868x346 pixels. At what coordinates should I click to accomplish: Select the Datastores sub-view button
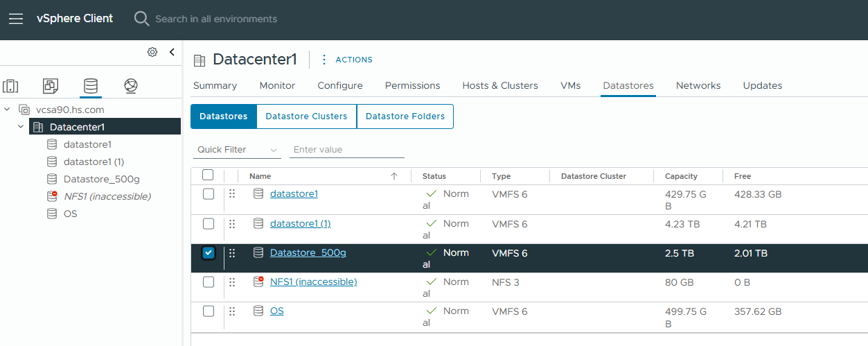pyautogui.click(x=224, y=116)
